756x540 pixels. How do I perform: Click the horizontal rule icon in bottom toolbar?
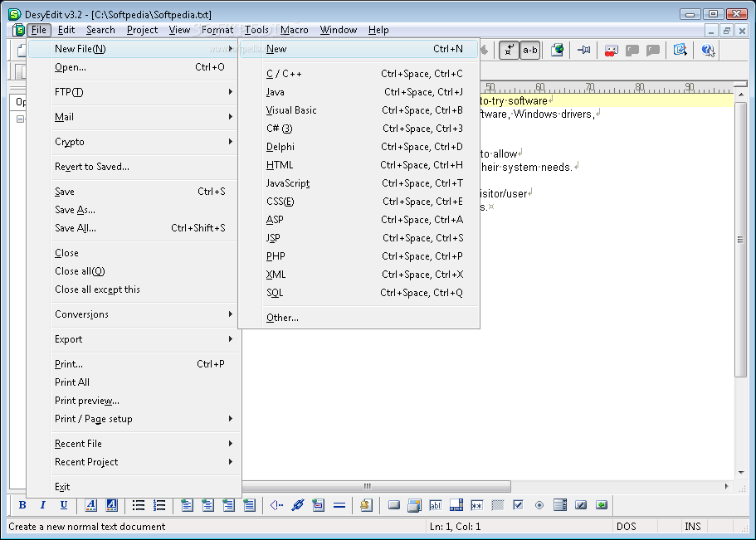tap(339, 505)
